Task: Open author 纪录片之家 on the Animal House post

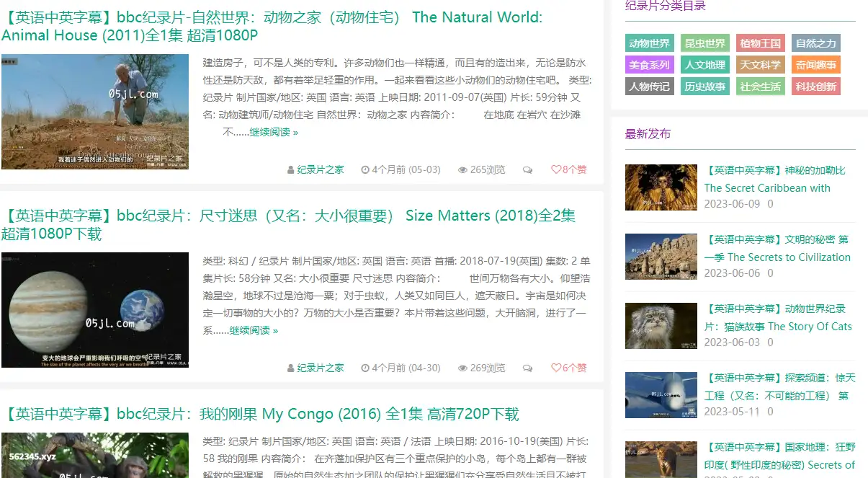Action: click(x=321, y=169)
